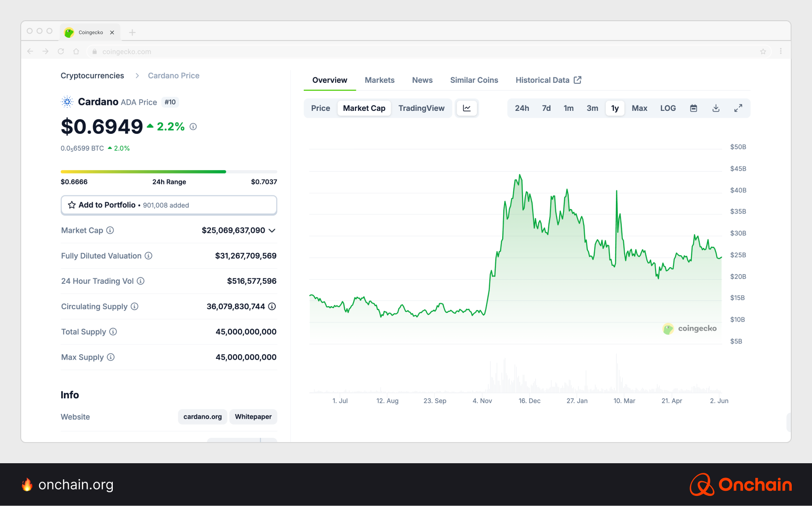This screenshot has height=506, width=812.
Task: Click Cardano Price breadcrumb
Action: 174,76
